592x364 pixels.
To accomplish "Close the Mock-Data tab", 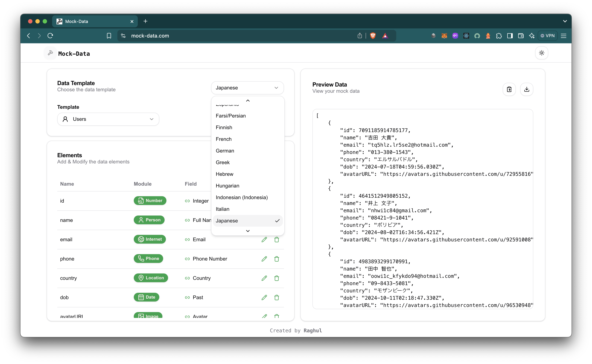I will tap(132, 21).
